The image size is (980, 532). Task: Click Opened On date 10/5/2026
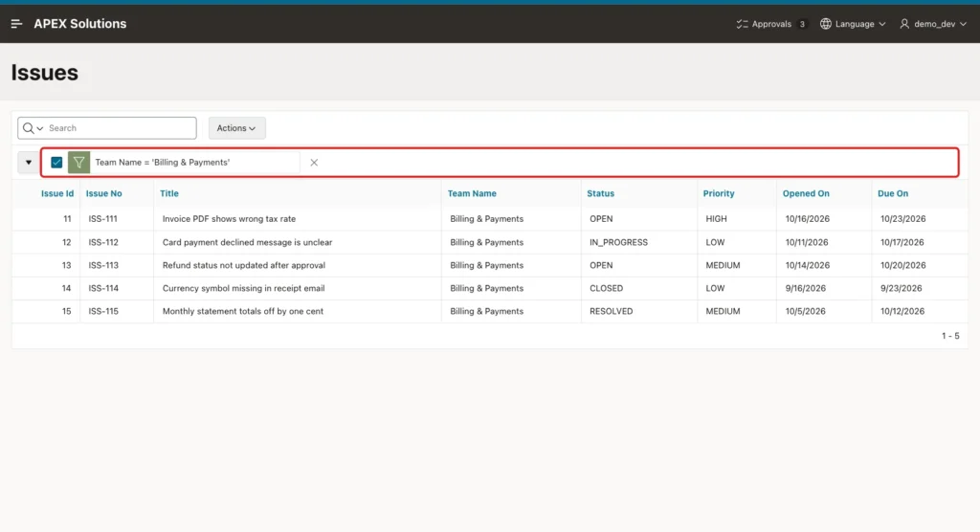tap(806, 311)
